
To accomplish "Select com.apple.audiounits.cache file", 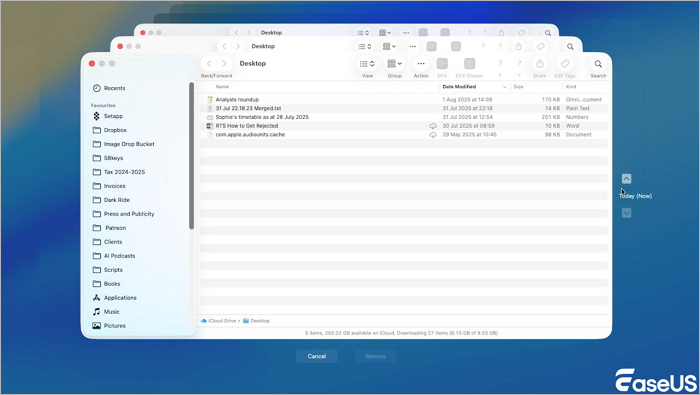I will [250, 134].
